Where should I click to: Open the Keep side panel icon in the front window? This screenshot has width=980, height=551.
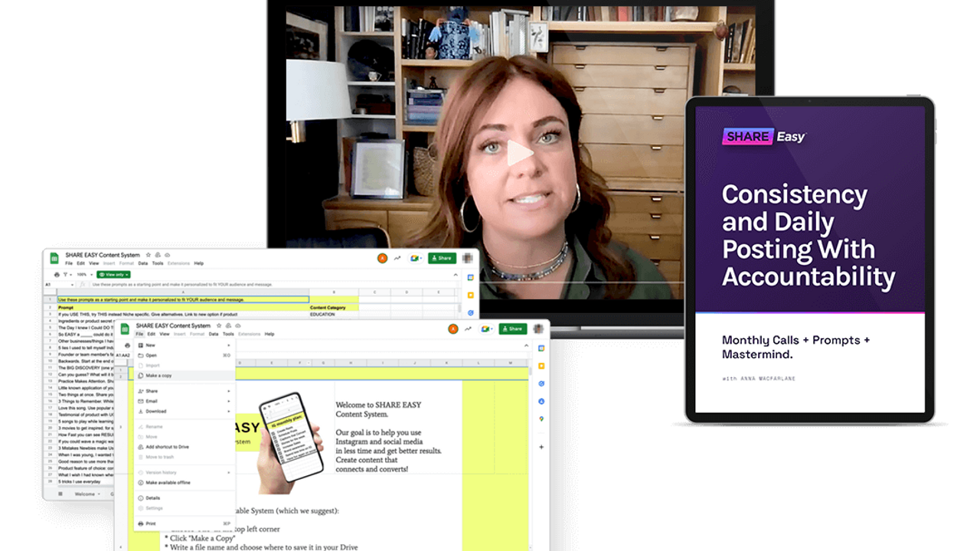(541, 366)
